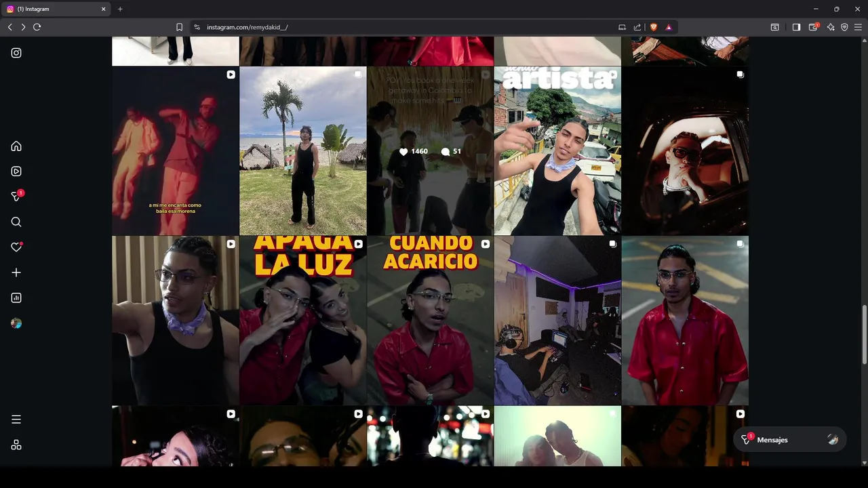Open tab search icon in browser toolbar
This screenshot has width=868, height=488.
tap(774, 27)
